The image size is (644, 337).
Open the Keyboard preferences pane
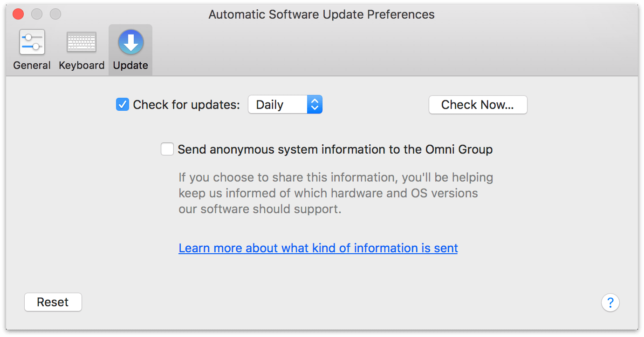click(x=82, y=50)
